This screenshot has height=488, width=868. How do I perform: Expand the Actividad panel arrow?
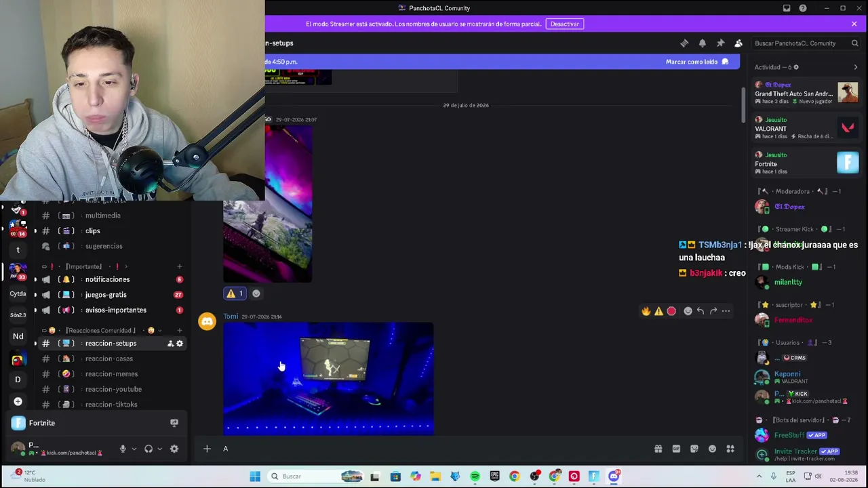pyautogui.click(x=855, y=67)
